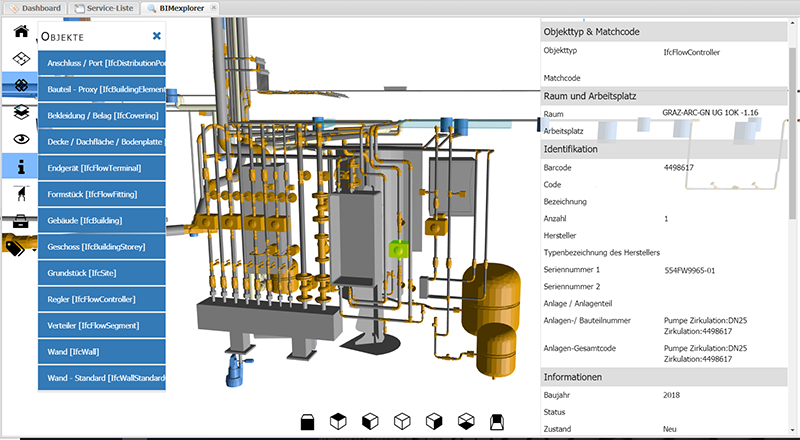Click the properties panel vertical scrollbar
Image resolution: width=800 pixels, height=440 pixels.
[793, 133]
